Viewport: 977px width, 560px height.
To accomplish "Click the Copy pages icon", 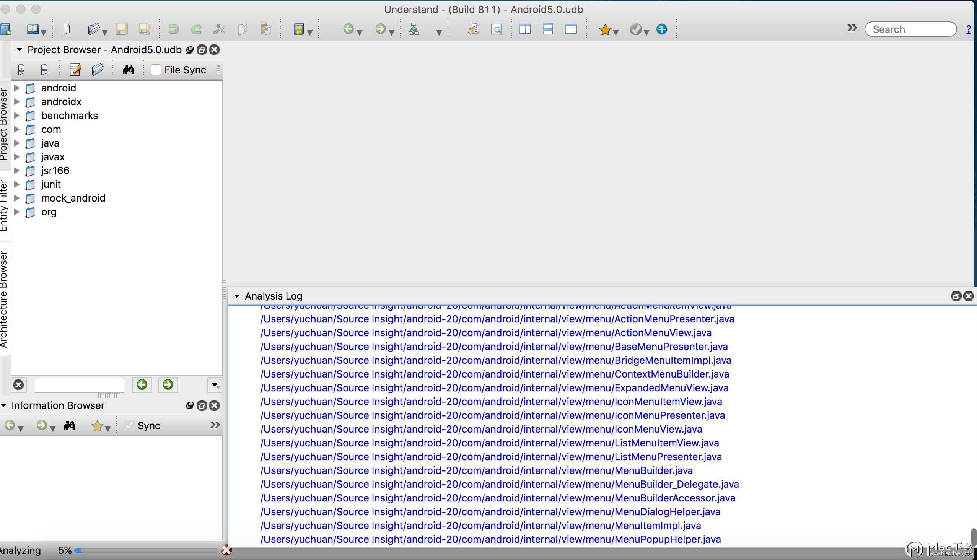I will (x=242, y=29).
